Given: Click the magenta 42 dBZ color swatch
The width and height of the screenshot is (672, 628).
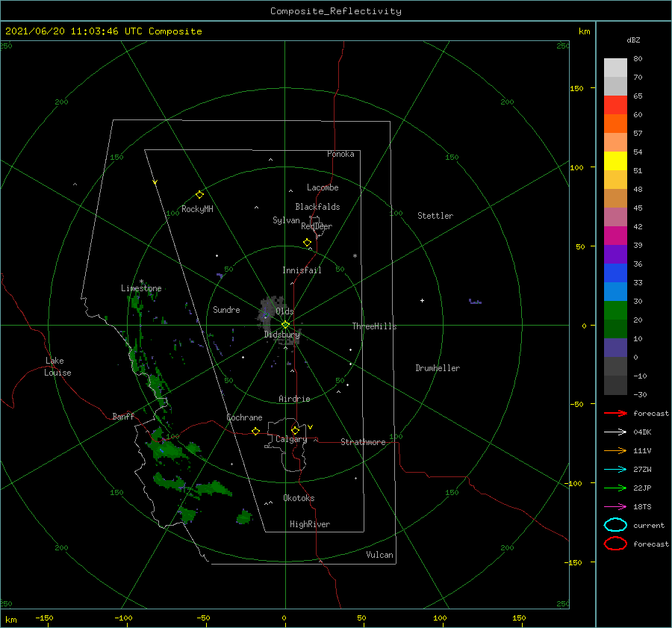Looking at the screenshot, I should pos(615,236).
